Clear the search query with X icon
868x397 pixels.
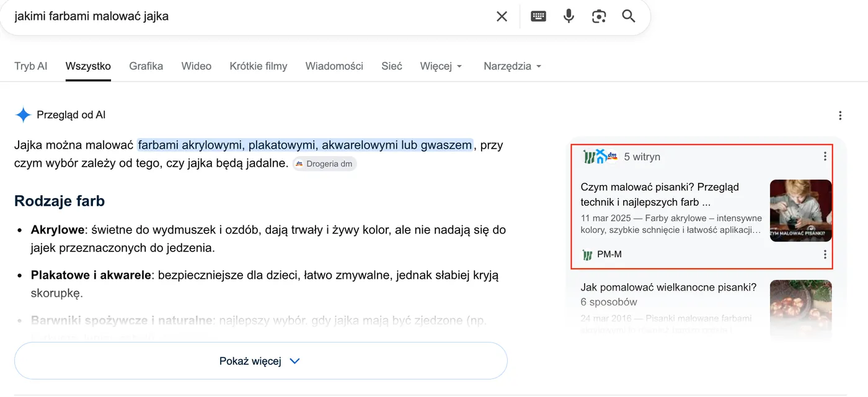point(502,17)
